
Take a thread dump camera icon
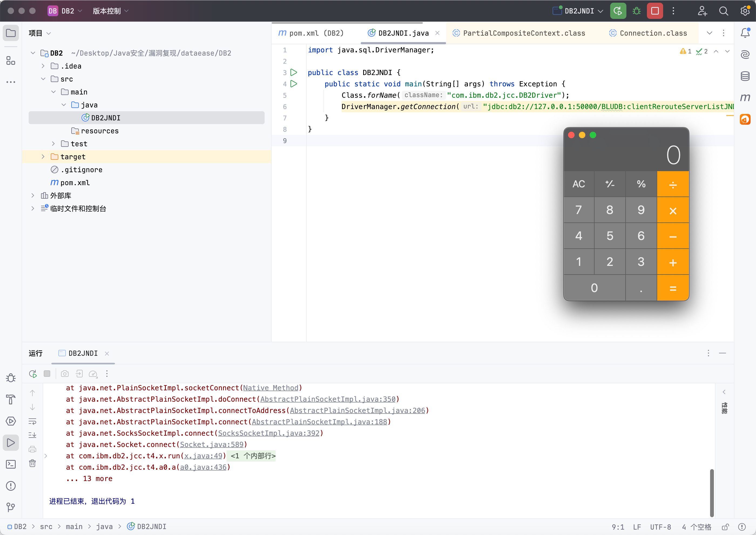tap(65, 374)
